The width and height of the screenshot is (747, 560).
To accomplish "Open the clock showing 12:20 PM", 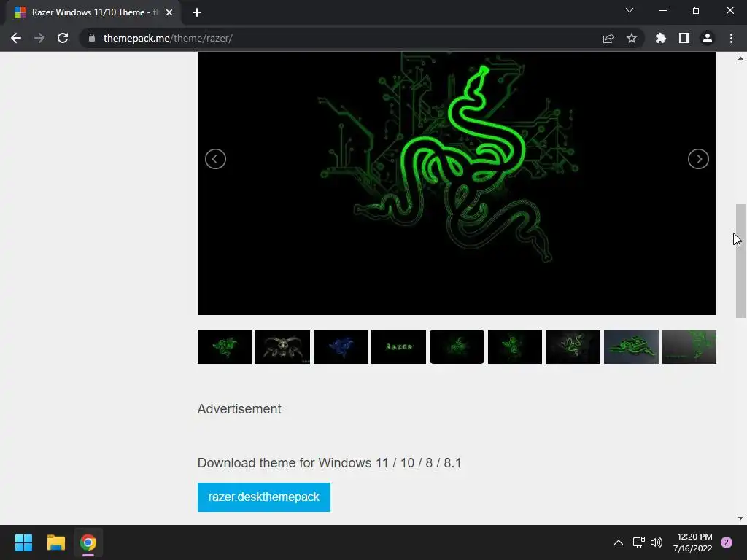I will tap(693, 542).
